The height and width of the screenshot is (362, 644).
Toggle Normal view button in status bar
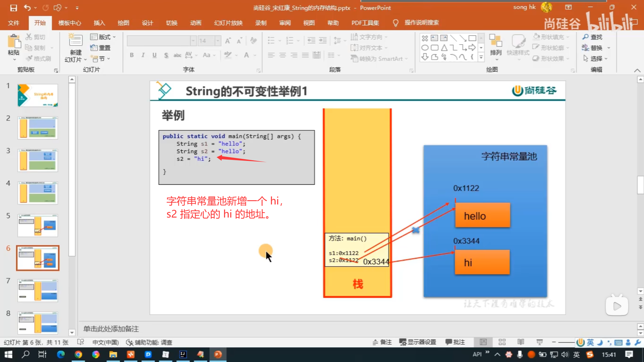pos(483,342)
